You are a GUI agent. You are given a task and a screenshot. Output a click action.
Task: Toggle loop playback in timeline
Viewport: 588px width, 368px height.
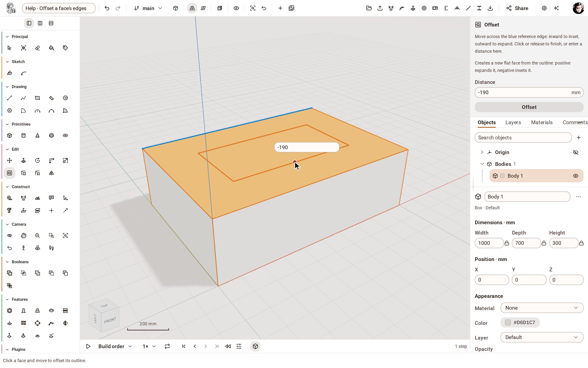coord(167,346)
